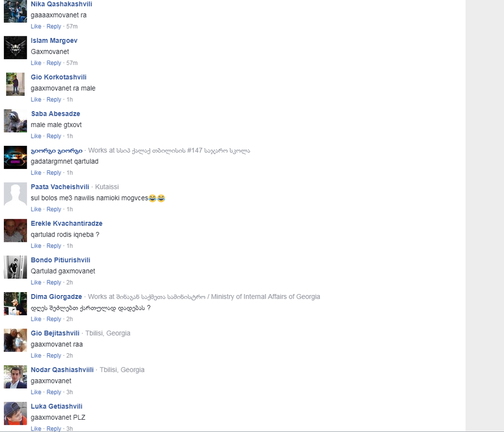Click the 57m timestamp under Islam Margoev
The width and height of the screenshot is (504, 432).
click(x=72, y=63)
